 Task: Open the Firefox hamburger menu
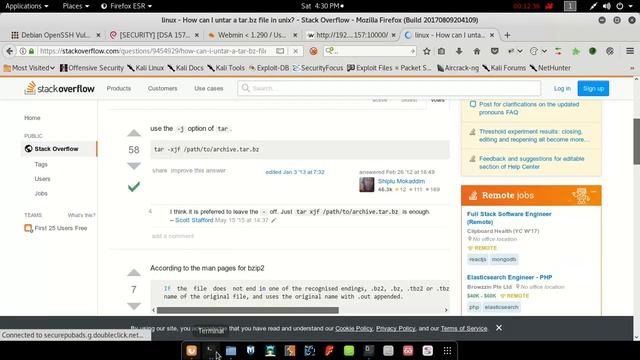[630, 51]
